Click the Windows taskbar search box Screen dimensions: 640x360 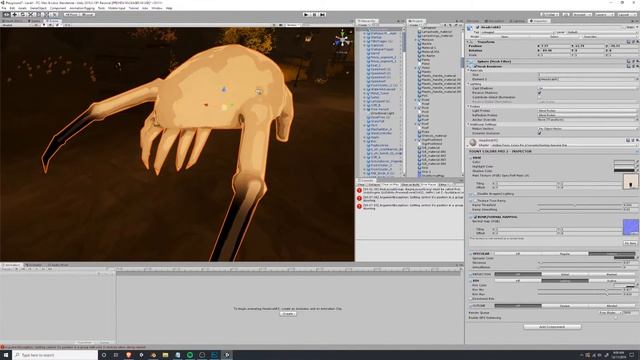[55, 355]
